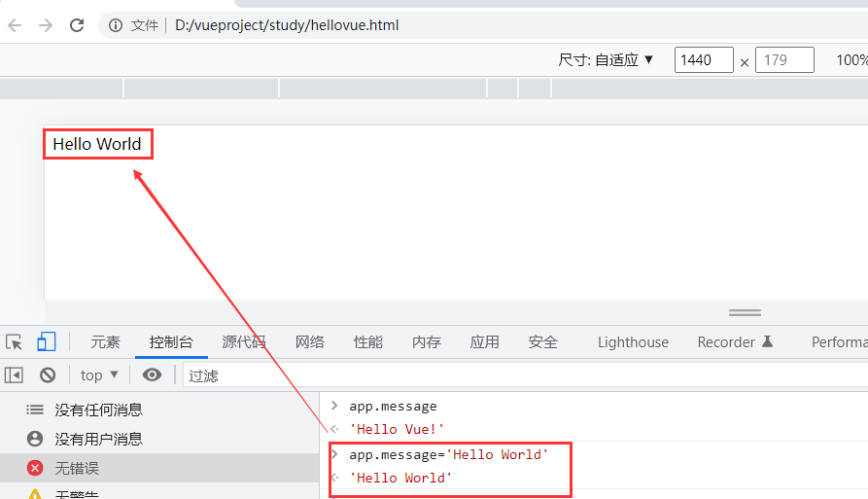Click the viewport resize drag handle
The height and width of the screenshot is (499, 868).
click(x=745, y=312)
